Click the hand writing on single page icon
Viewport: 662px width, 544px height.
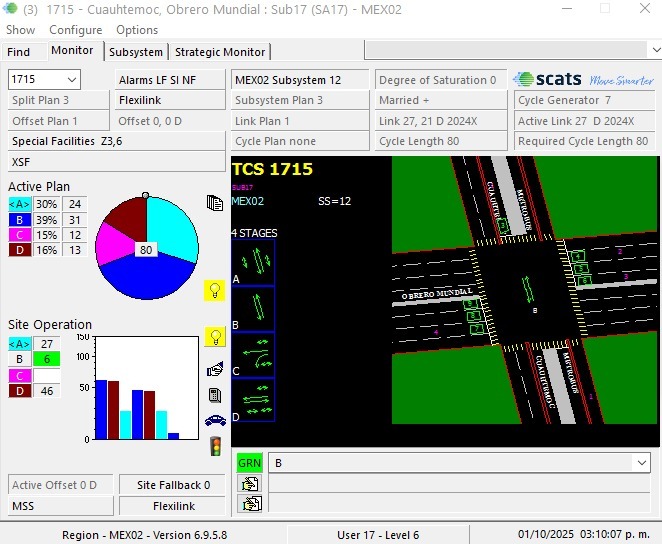click(x=250, y=484)
